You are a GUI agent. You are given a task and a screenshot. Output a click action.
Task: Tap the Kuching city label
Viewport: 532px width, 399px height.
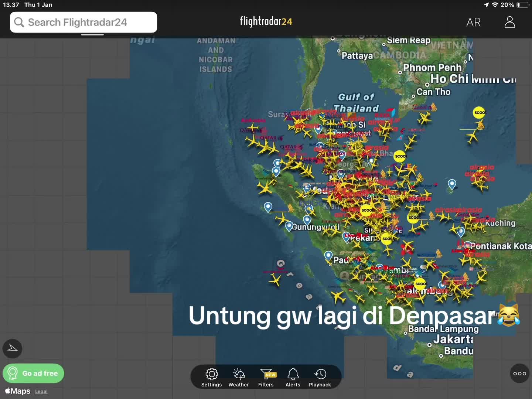click(x=500, y=223)
